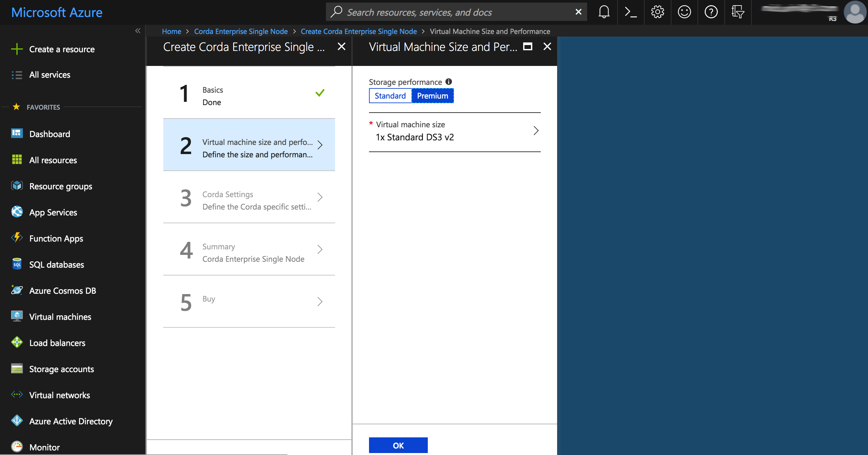Open Virtual networks from sidebar
Screen dimensions: 868x455
click(x=59, y=395)
